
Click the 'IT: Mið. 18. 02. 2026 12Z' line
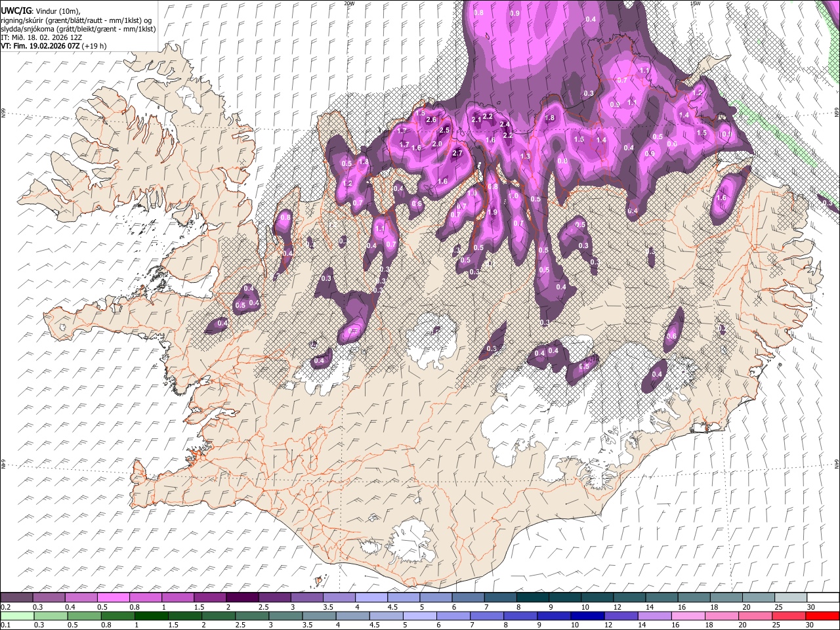tap(41, 37)
